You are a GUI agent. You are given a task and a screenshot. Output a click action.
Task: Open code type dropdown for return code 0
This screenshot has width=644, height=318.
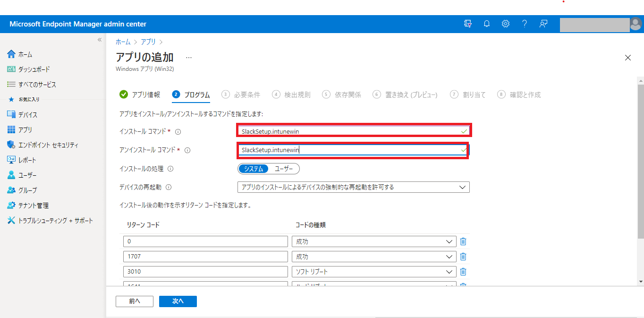[x=374, y=241]
